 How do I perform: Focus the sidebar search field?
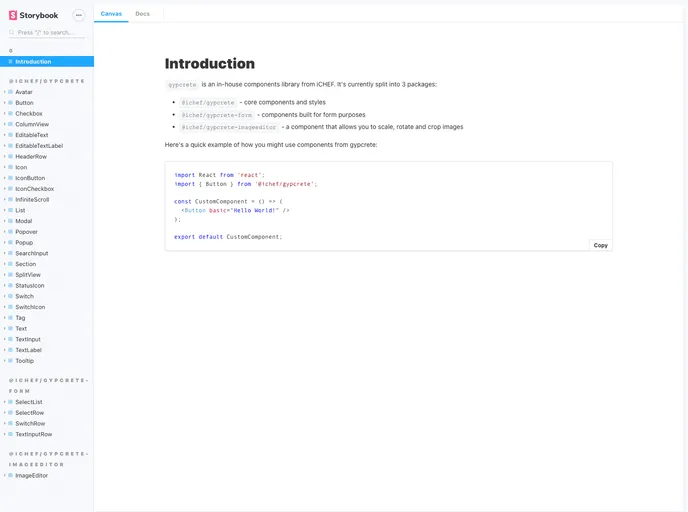pyautogui.click(x=47, y=32)
